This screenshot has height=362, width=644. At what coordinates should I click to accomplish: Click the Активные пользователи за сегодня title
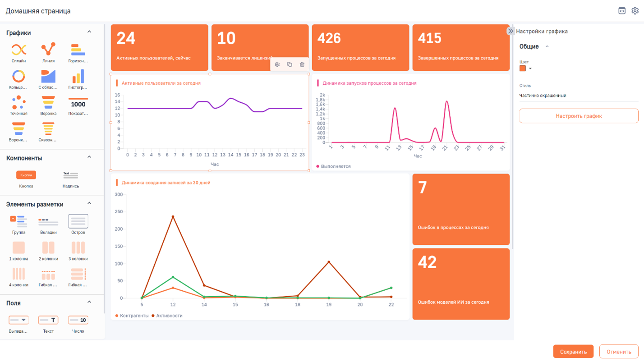[x=161, y=83]
